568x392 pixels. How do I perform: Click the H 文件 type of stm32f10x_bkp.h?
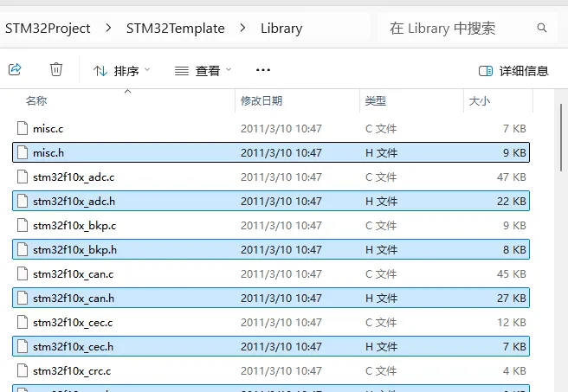pos(381,250)
